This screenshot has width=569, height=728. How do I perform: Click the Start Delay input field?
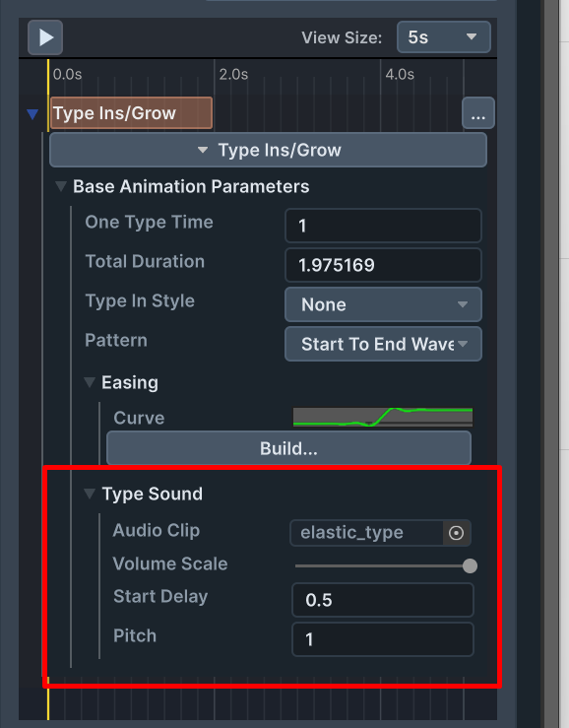(x=383, y=600)
